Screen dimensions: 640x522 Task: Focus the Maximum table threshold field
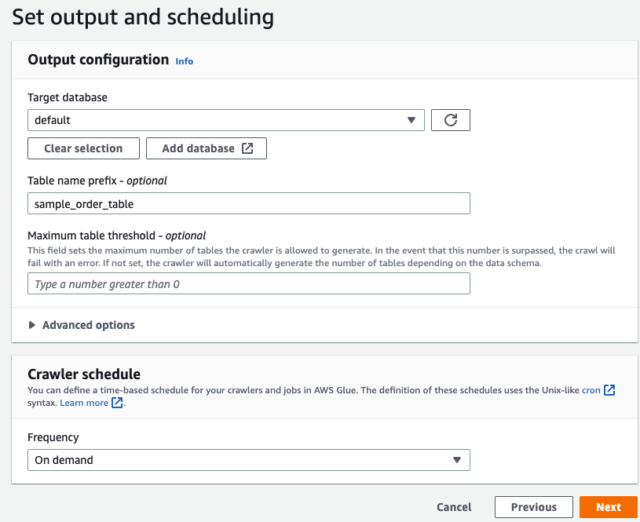click(249, 284)
